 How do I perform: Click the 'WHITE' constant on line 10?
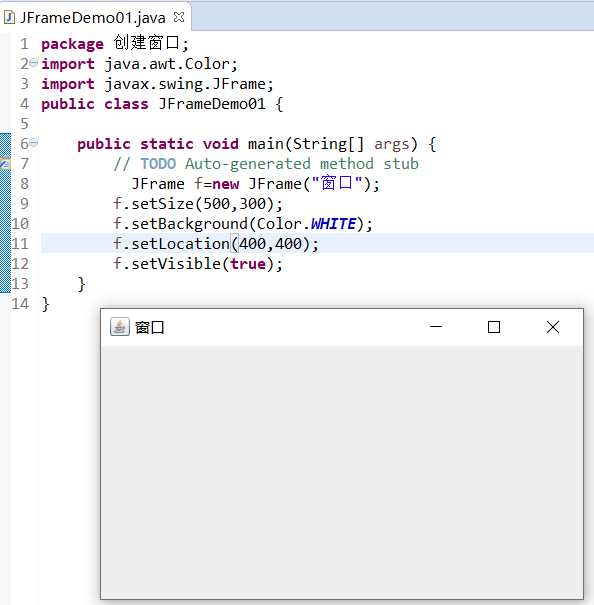click(333, 224)
